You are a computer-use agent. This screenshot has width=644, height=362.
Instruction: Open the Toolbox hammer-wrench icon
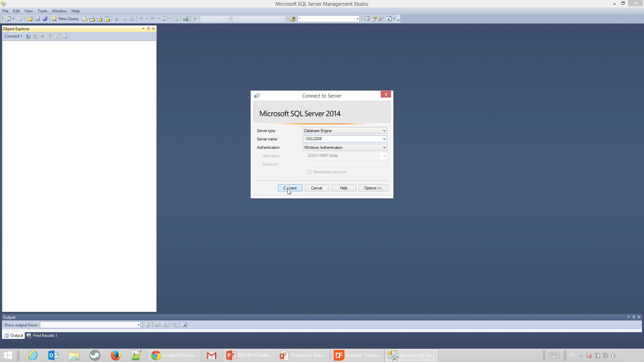tap(381, 19)
